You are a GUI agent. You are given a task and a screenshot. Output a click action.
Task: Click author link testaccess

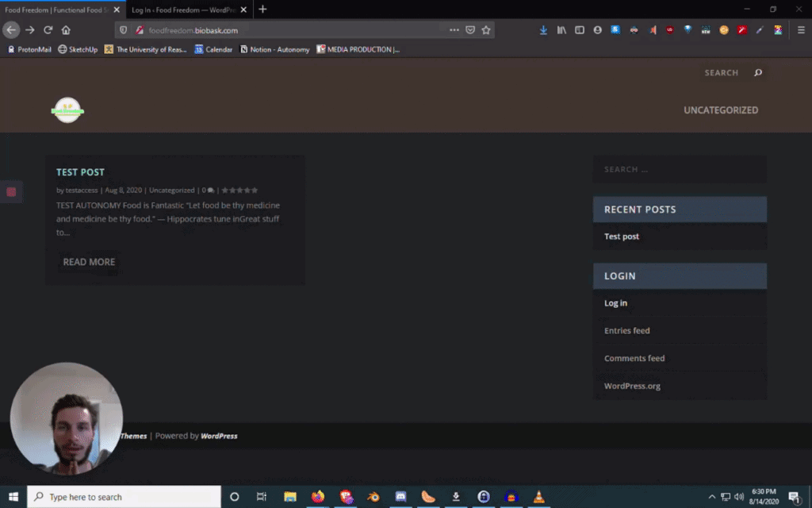[82, 190]
